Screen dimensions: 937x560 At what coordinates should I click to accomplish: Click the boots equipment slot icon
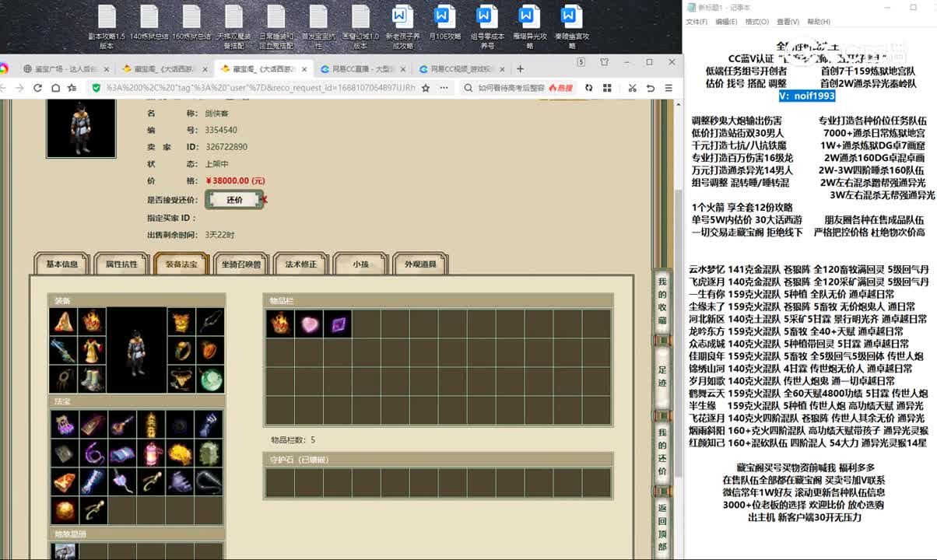tap(92, 379)
